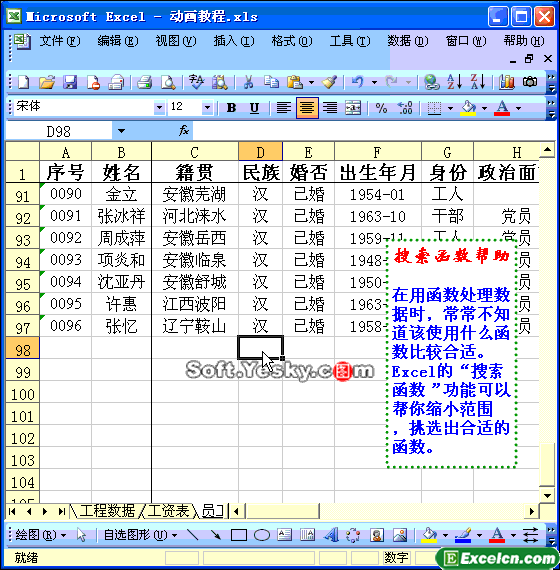Activate the Format Painter brush

(330, 82)
